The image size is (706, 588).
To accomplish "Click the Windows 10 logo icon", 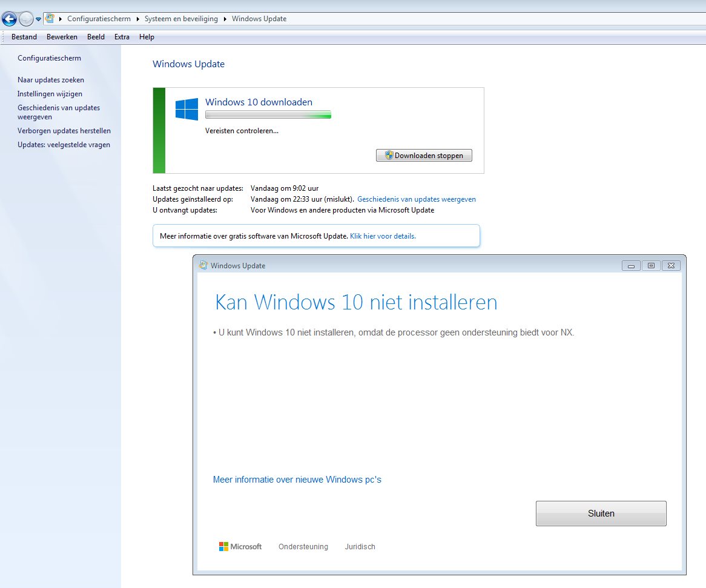I will 186,110.
